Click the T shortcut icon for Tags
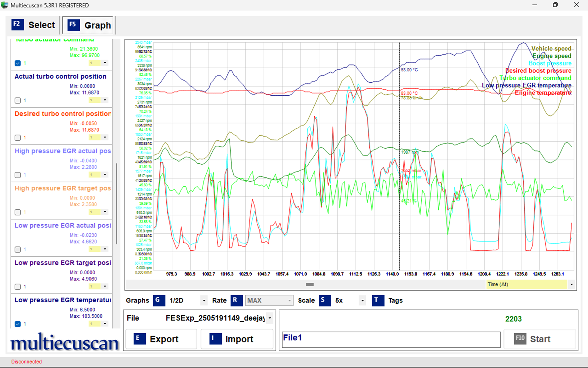 (378, 300)
